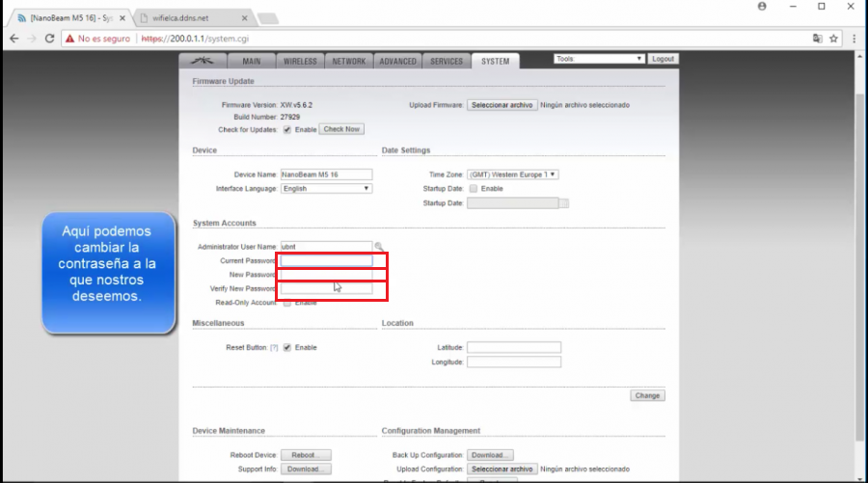Open the Startup Date calendar icon
This screenshot has width=868, height=483.
tap(564, 203)
